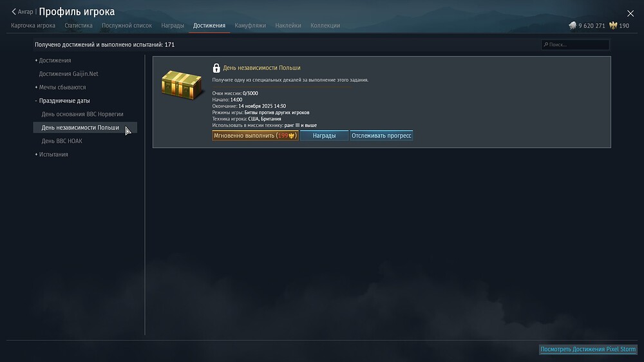Expand the Мечты сбываются section
Image resolution: width=644 pixels, height=362 pixels.
[x=61, y=87]
